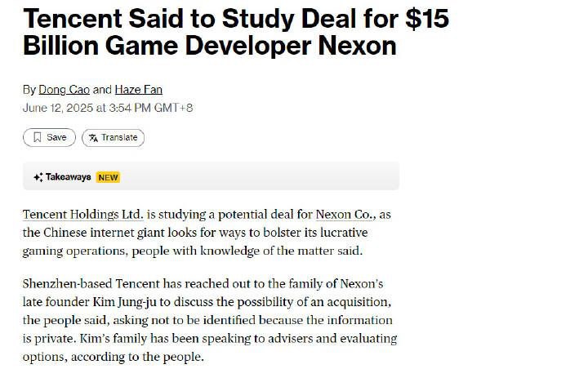Click the word By before the author names
This screenshot has height=369, width=588.
(29, 90)
